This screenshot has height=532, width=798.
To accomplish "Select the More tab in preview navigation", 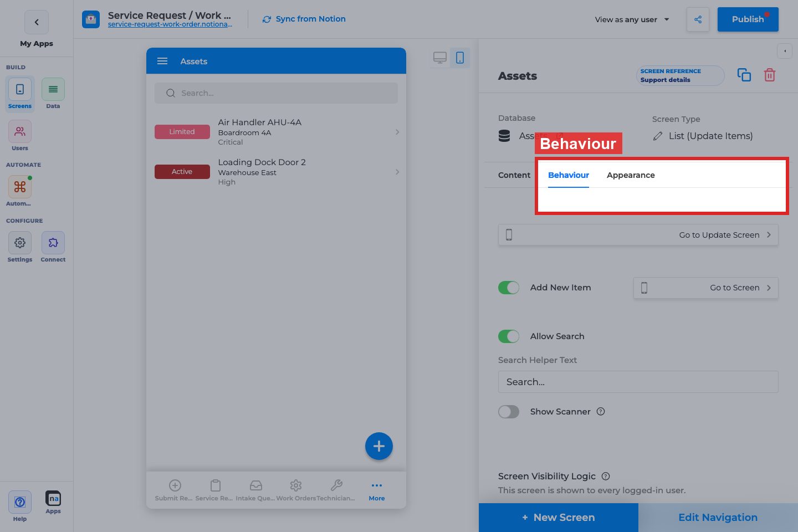I will pos(377,491).
